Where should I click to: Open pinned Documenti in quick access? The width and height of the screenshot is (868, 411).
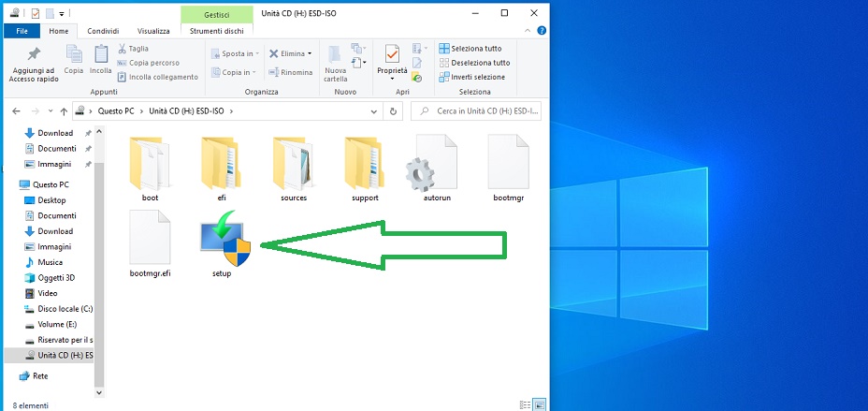click(56, 149)
